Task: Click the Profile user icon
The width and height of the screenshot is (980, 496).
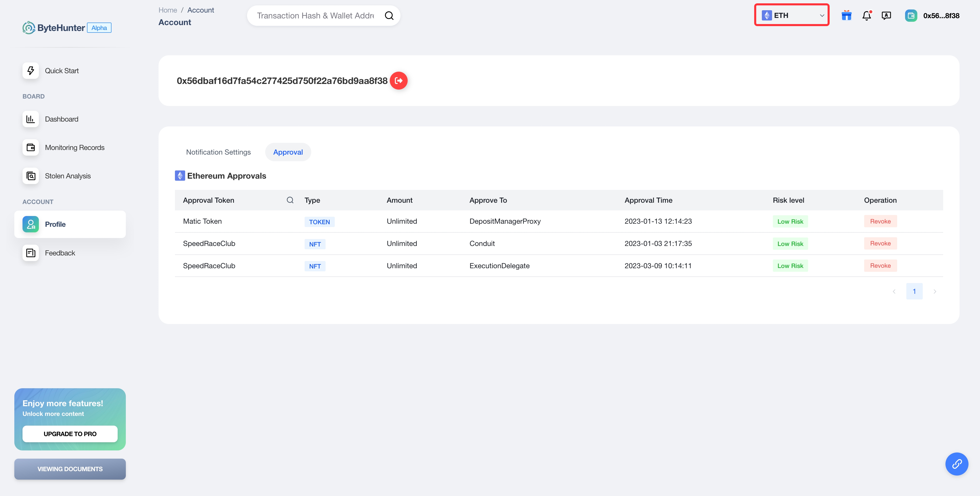Action: pos(30,224)
